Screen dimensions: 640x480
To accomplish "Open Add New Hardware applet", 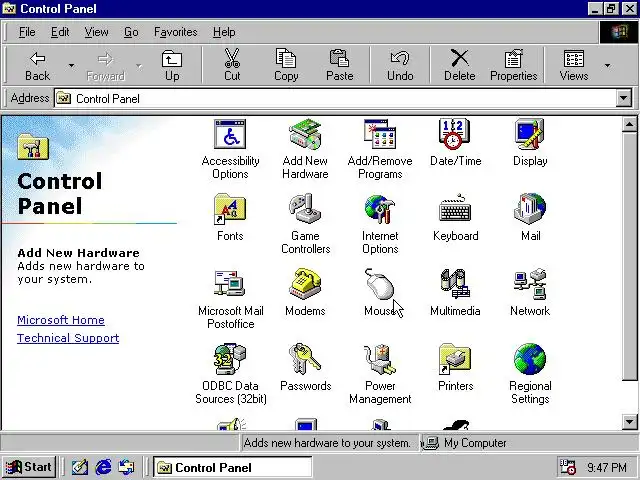I will pyautogui.click(x=305, y=134).
